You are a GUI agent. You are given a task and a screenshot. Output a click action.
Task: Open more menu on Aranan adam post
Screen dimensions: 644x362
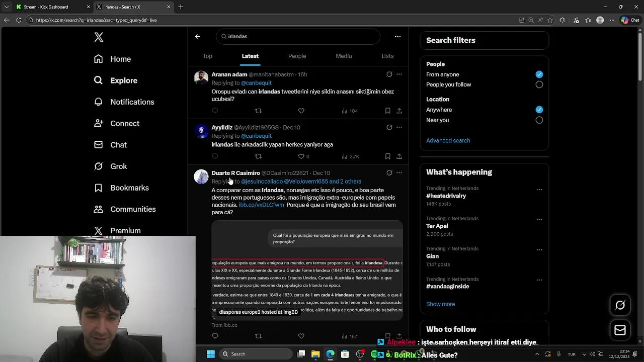(399, 74)
